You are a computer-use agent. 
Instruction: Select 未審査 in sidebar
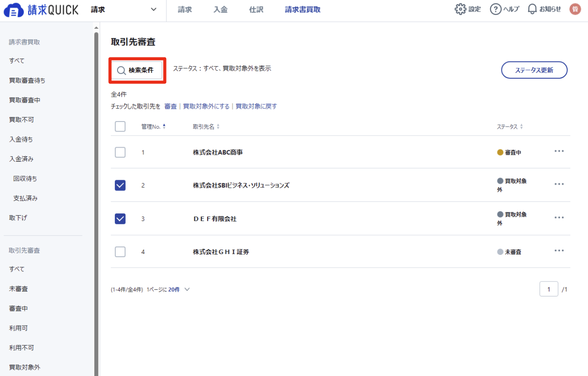click(19, 289)
